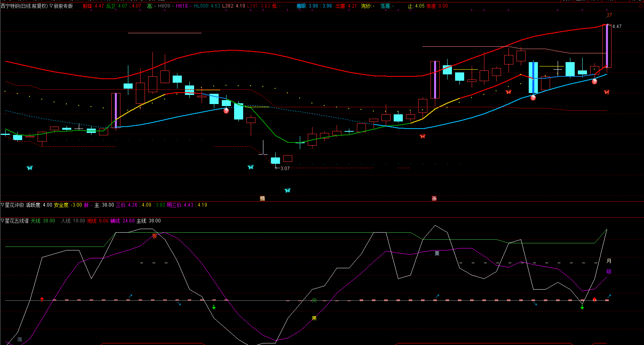Click the 3.07 low price label

coord(285,169)
